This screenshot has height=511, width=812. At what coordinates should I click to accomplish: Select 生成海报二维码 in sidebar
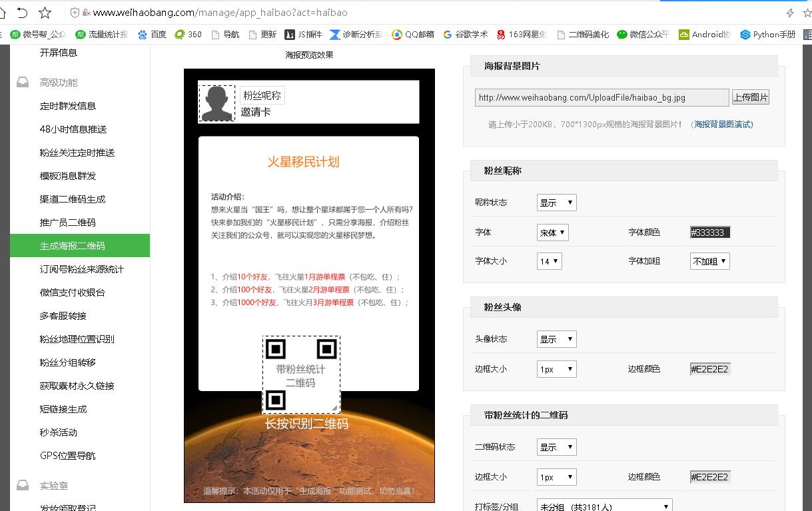pyautogui.click(x=73, y=246)
